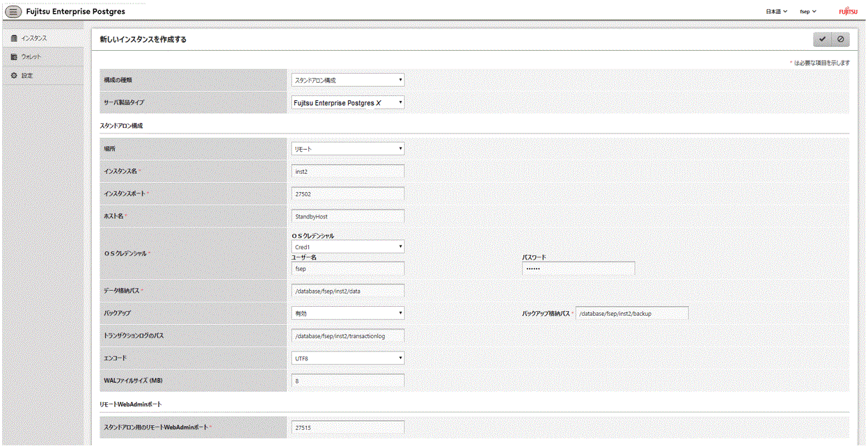Expand the バックアップ dropdown showing 有効
868x446 pixels.
348,313
